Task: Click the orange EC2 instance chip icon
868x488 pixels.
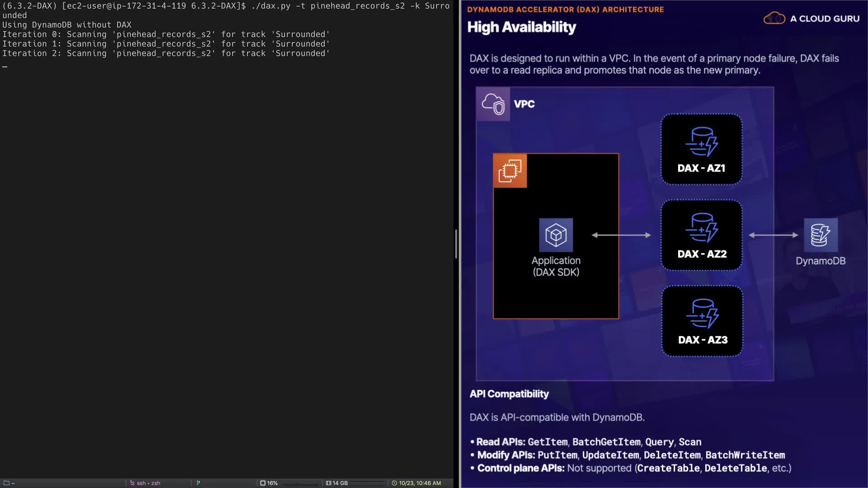Action: click(x=510, y=171)
